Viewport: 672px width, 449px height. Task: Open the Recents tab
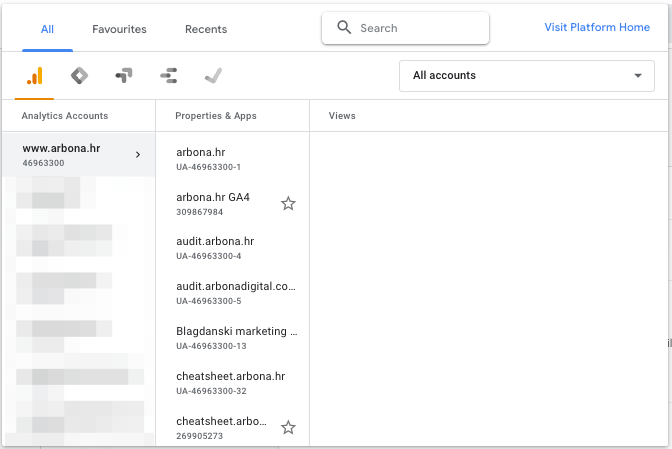pyautogui.click(x=206, y=29)
